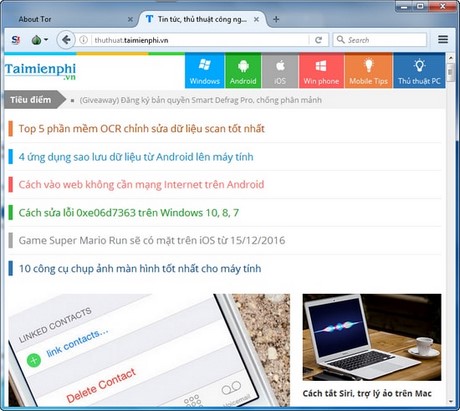This screenshot has width=460, height=411.
Task: Open the Game Super Mario Run article link
Action: tap(152, 240)
